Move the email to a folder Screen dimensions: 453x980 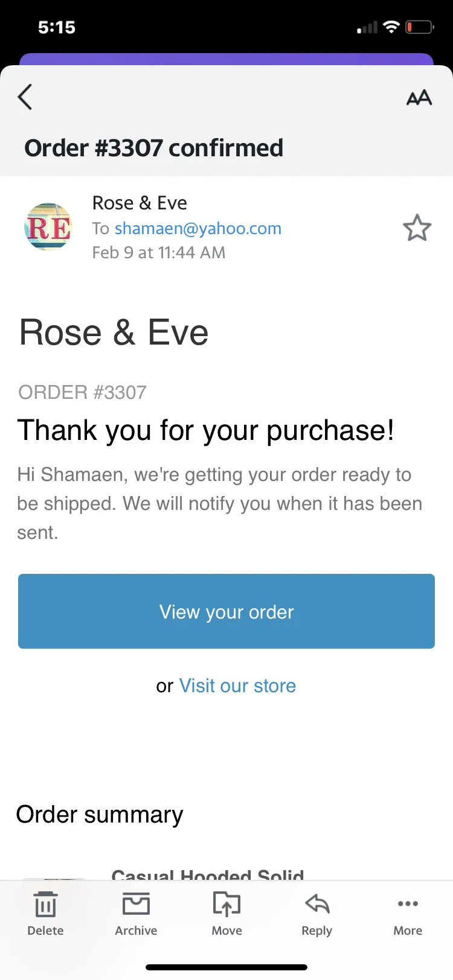pos(226,914)
